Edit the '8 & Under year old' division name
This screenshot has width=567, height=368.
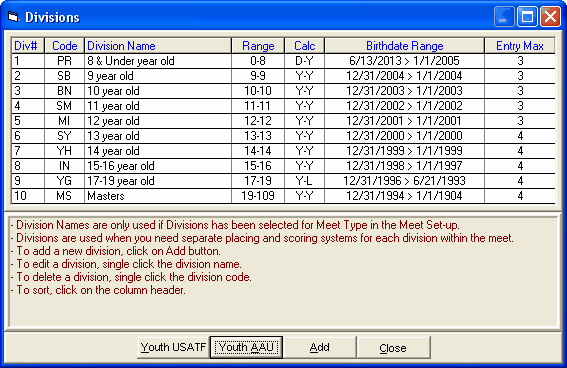[158, 61]
